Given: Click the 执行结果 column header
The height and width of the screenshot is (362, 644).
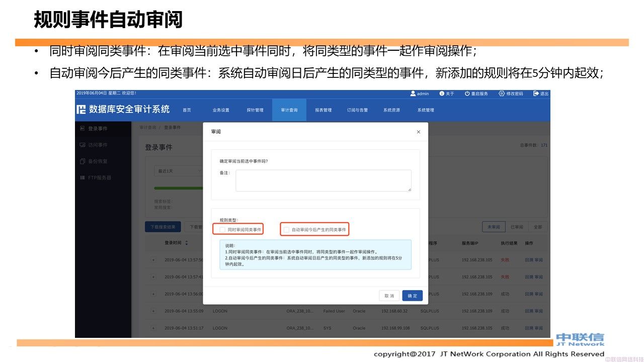Looking at the screenshot, I should [509, 243].
